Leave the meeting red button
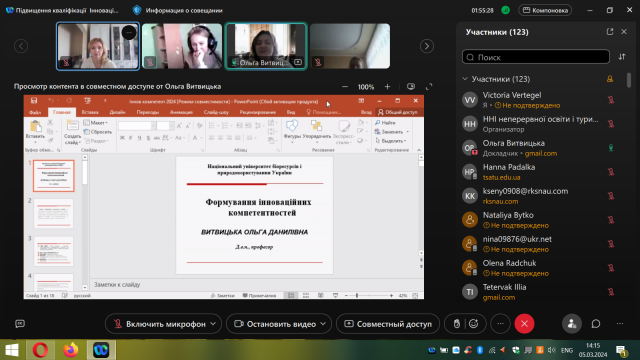The width and height of the screenshot is (640, 360). [x=524, y=324]
